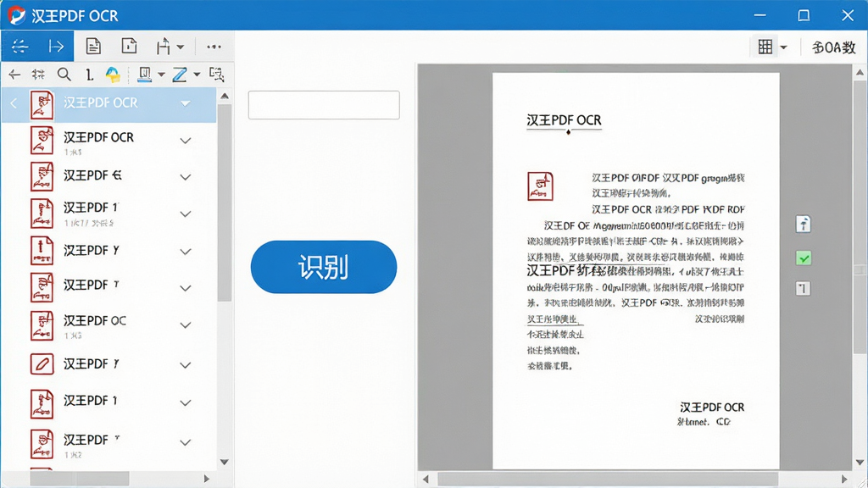This screenshot has height=488, width=868.
Task: Expand the chevron on the pen-icon list row
Action: click(186, 365)
